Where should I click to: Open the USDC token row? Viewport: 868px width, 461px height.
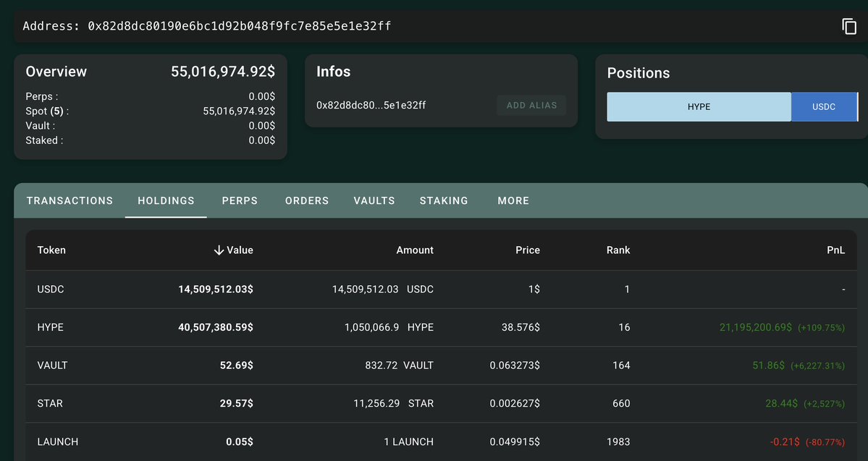[x=51, y=289]
